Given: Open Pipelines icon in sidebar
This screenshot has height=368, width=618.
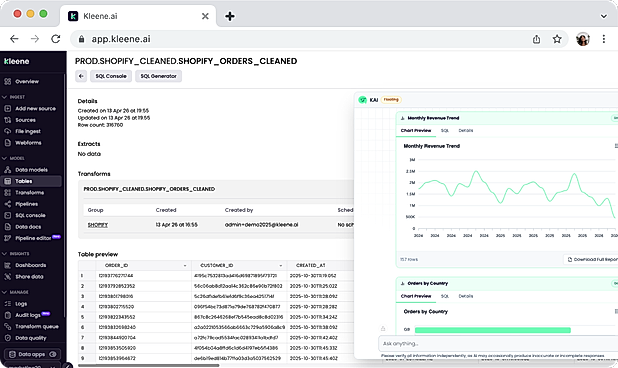Looking at the screenshot, I should [7, 204].
